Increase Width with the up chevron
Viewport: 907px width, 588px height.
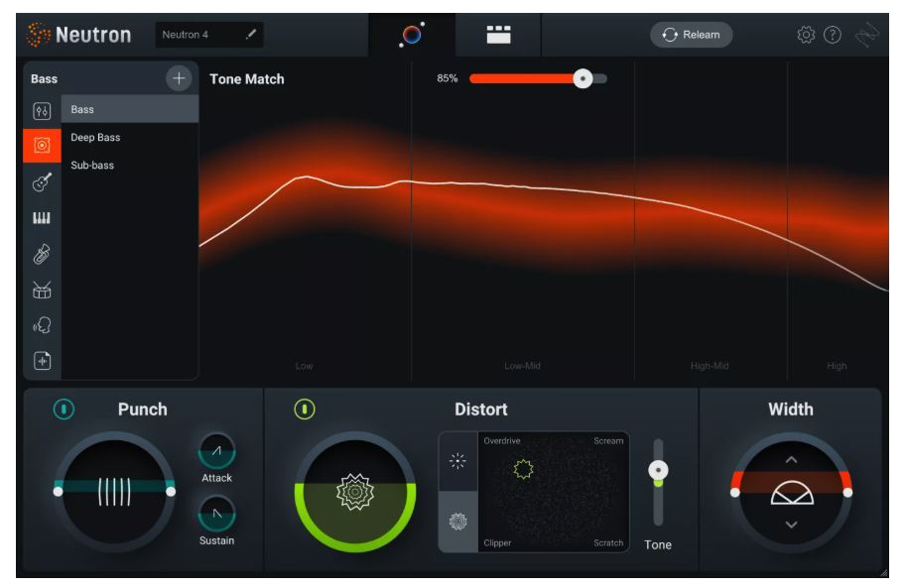click(x=791, y=460)
